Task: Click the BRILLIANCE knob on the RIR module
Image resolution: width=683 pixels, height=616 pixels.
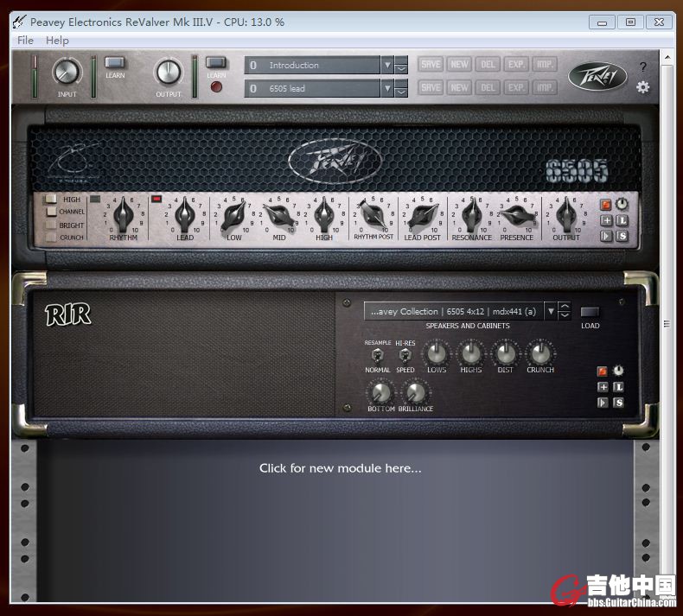Action: (x=416, y=393)
